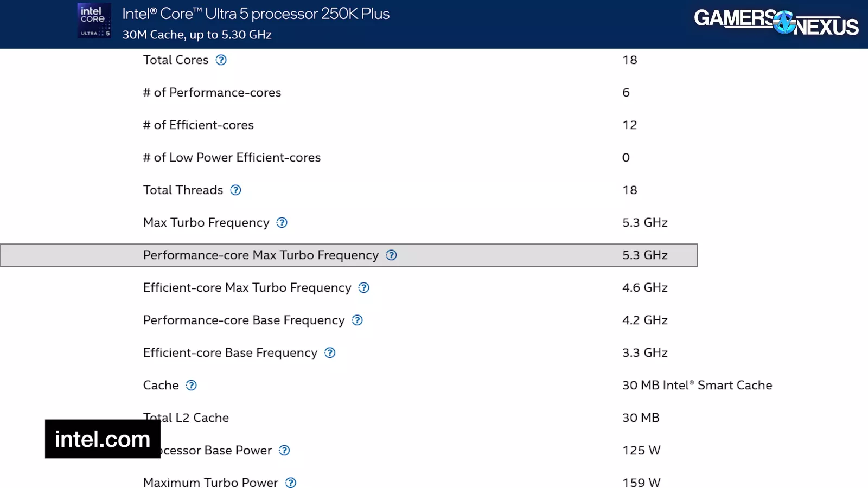Image resolution: width=868 pixels, height=488 pixels.
Task: Open Maximum Turbo Power help icon
Action: point(291,482)
